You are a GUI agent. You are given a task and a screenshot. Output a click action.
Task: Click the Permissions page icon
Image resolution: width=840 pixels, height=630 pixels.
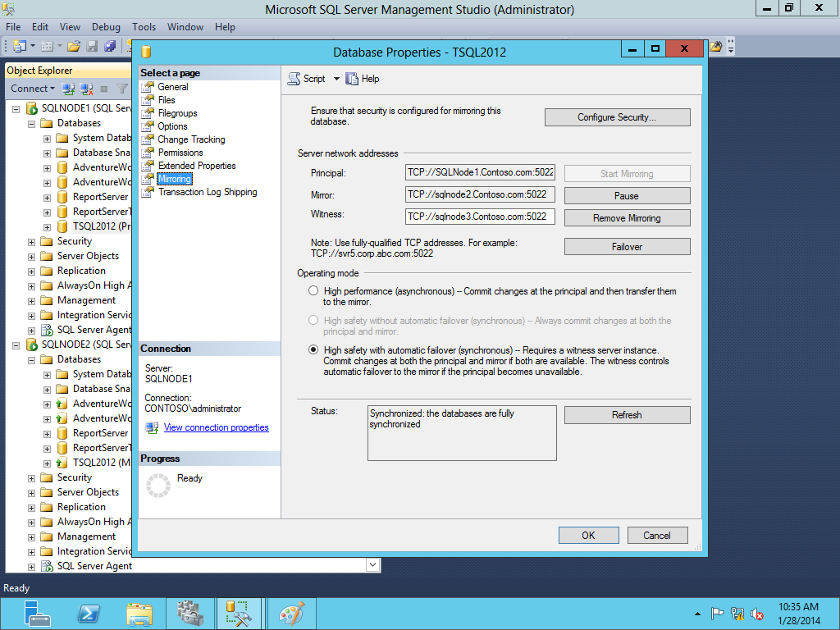pos(148,153)
